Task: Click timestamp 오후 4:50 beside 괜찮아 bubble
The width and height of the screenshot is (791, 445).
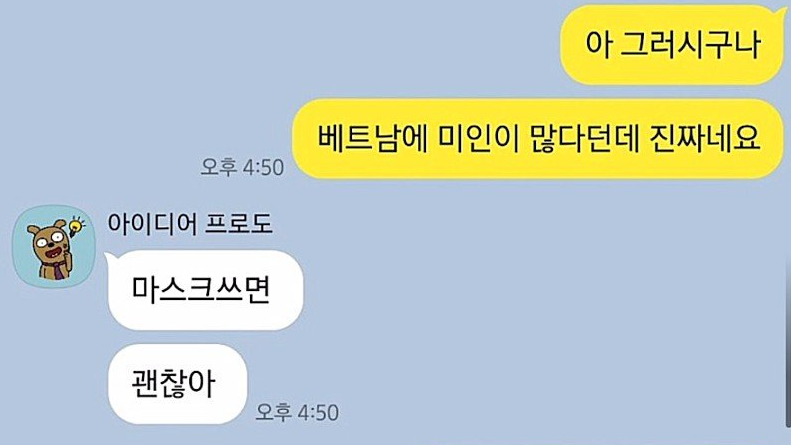Action: pos(297,412)
